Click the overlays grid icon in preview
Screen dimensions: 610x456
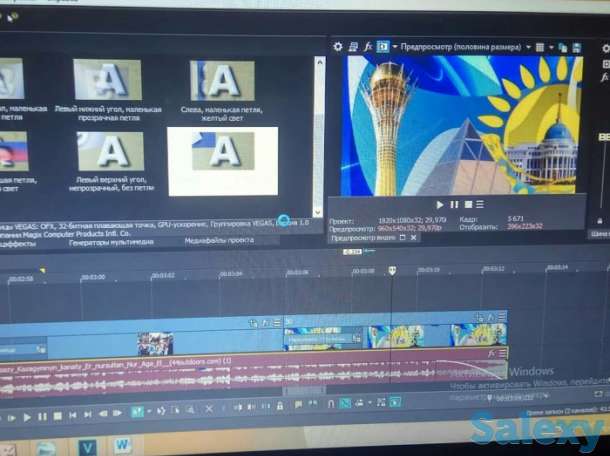coord(540,47)
